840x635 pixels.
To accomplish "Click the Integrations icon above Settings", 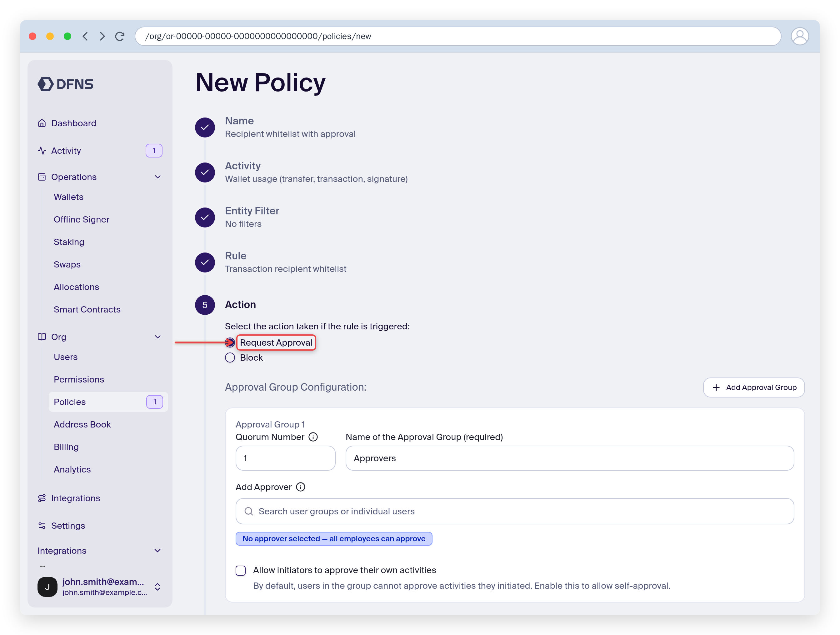I will pyautogui.click(x=42, y=498).
